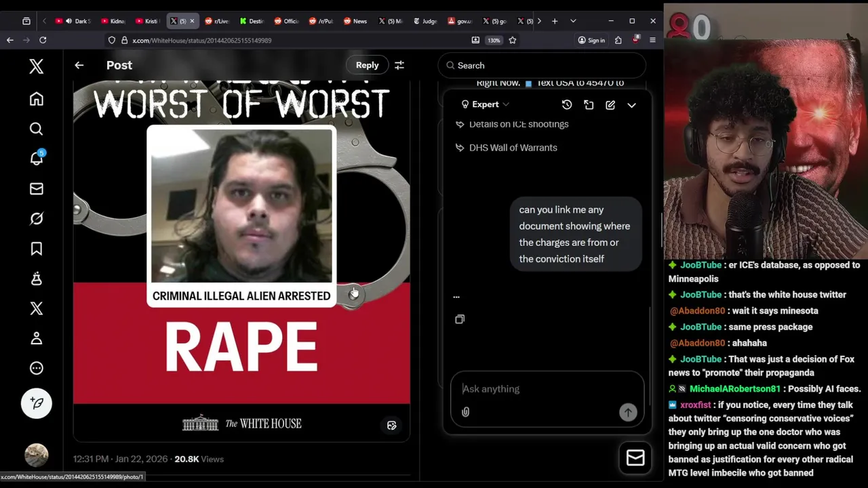The image size is (868, 488).
Task: Click browser back arrow
Action: pos(9,40)
